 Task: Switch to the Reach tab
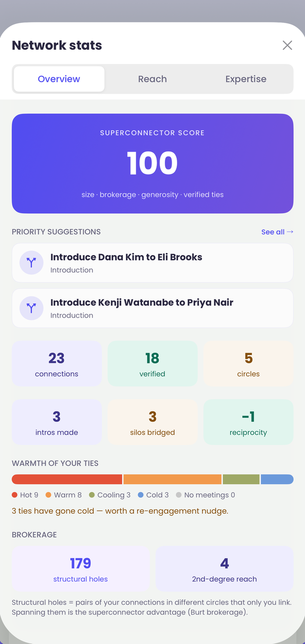point(152,79)
